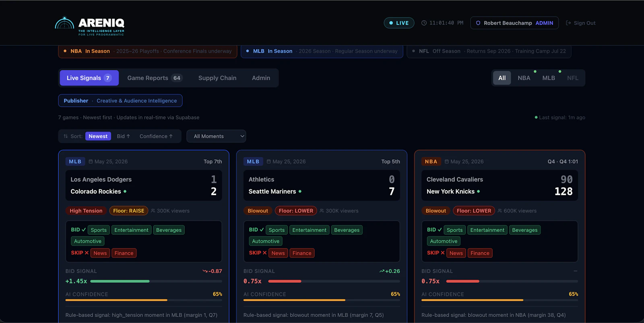The height and width of the screenshot is (323, 644).
Task: Sort signals by Newest
Action: [98, 136]
